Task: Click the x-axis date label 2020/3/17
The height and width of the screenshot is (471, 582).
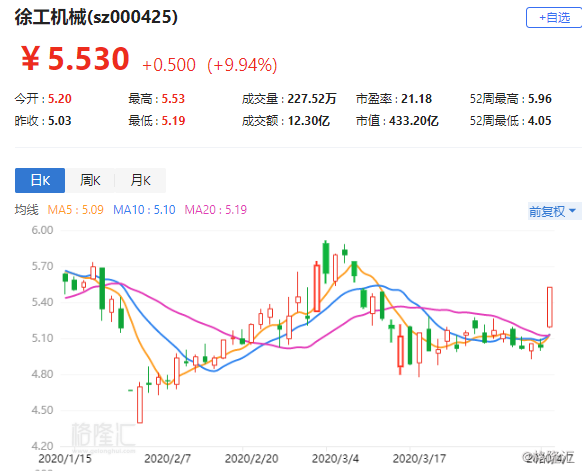Action: [419, 459]
